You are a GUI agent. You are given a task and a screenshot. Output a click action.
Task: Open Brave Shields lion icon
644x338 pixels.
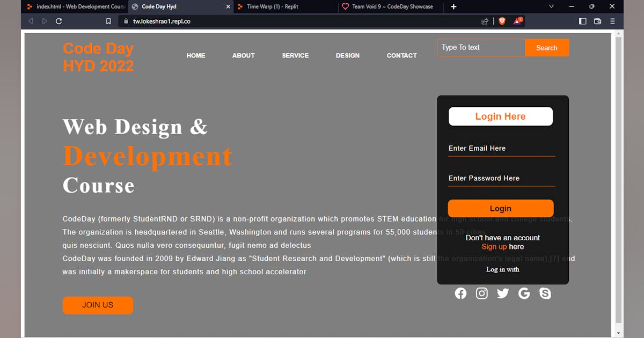[502, 21]
